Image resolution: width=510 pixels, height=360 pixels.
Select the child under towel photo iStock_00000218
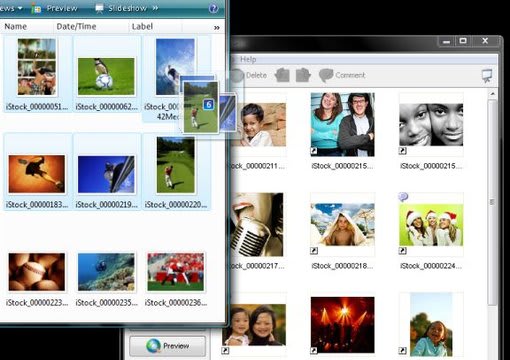click(x=342, y=224)
